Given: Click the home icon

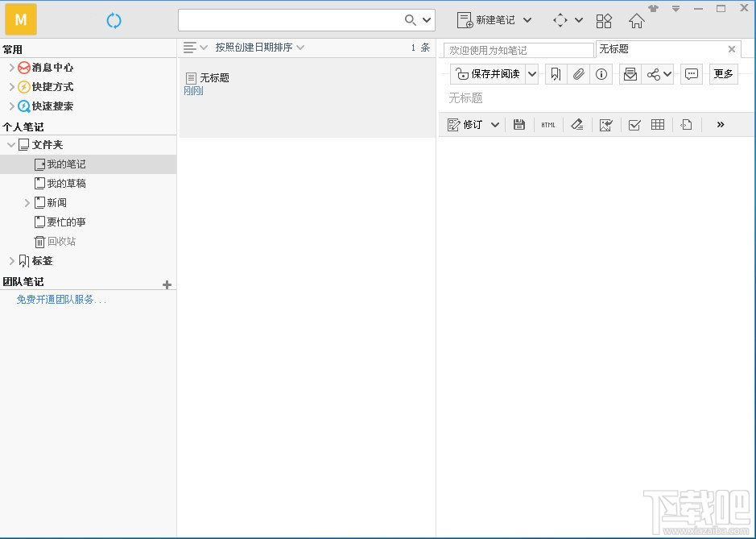Looking at the screenshot, I should coord(636,21).
